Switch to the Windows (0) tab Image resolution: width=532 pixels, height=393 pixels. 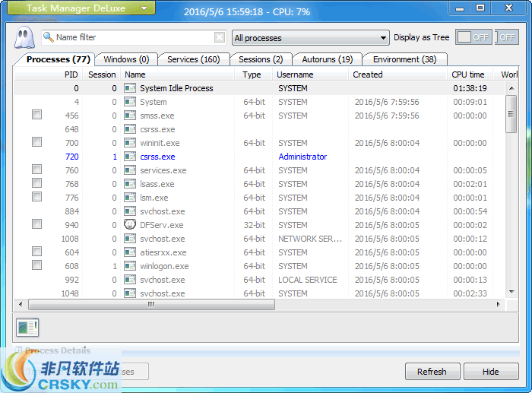coord(126,59)
